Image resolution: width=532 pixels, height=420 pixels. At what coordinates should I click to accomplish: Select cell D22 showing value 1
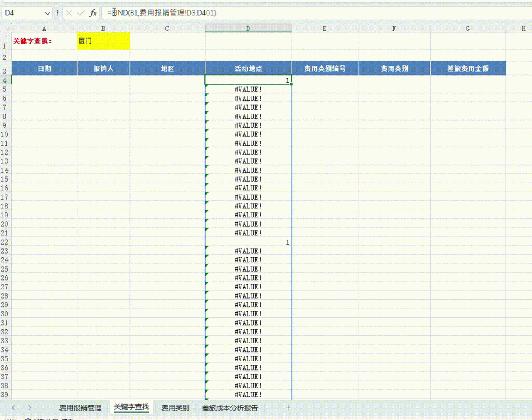(248, 242)
